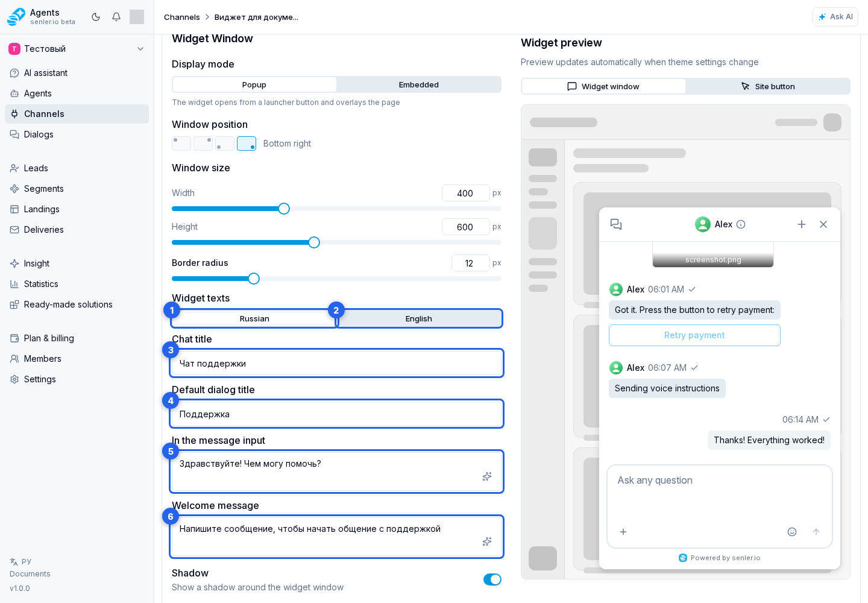Toggle the Shadow switch
The width and height of the screenshot is (868, 603).
pyautogui.click(x=492, y=579)
